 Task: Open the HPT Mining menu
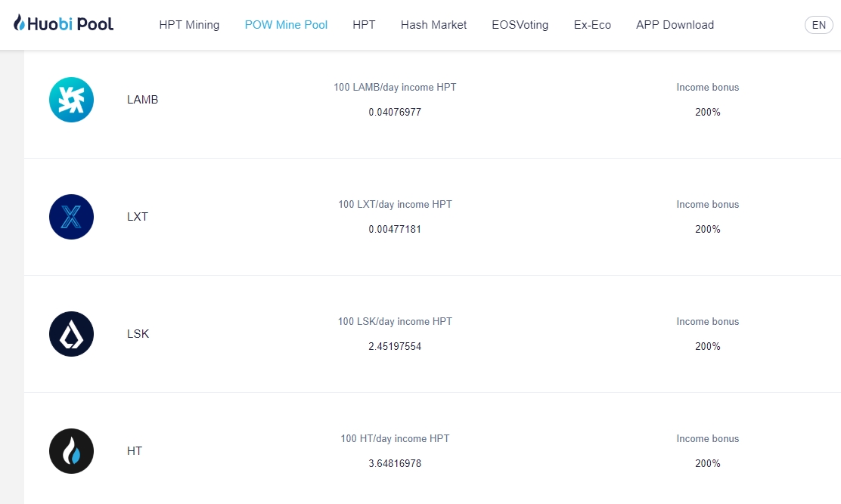[x=189, y=25]
